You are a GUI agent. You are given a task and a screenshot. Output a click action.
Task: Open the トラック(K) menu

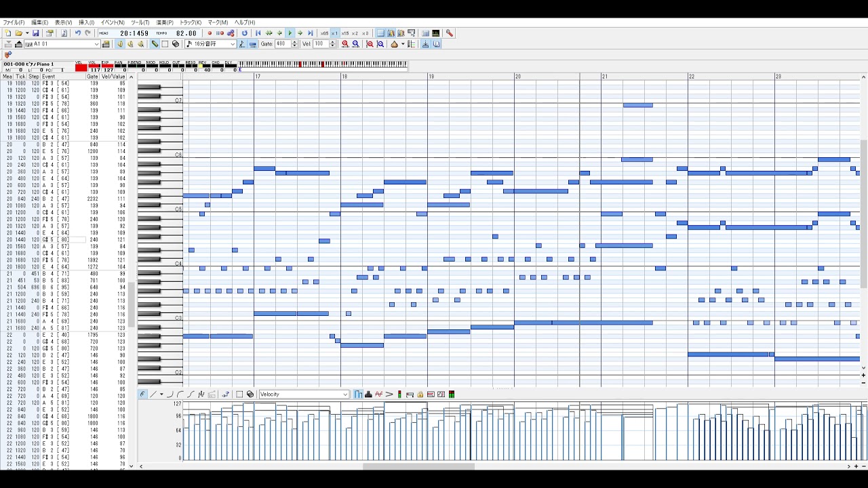pyautogui.click(x=191, y=22)
